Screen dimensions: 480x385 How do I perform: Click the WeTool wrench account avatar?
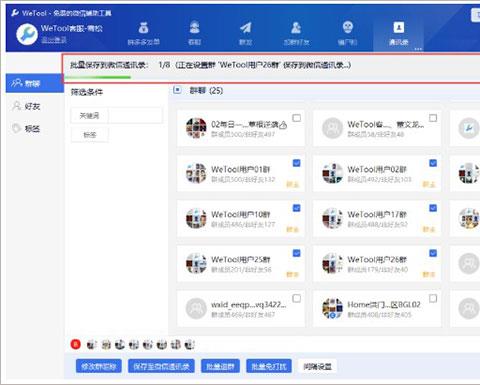(x=27, y=34)
